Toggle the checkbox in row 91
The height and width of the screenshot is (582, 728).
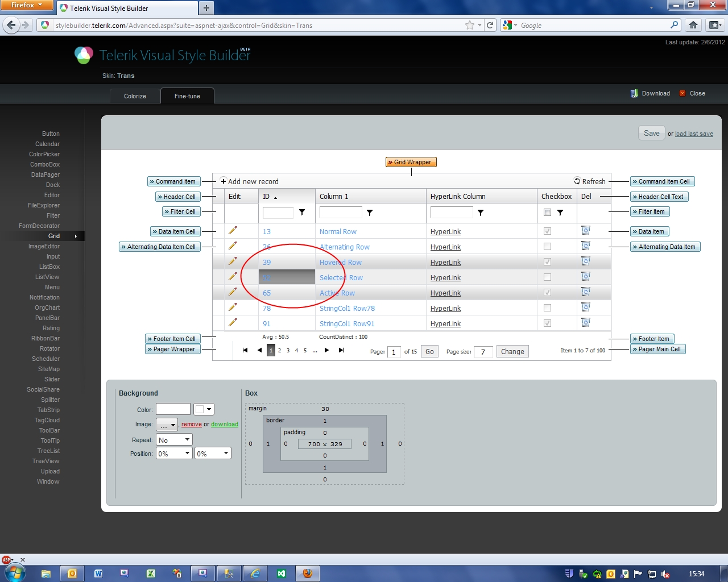(547, 323)
